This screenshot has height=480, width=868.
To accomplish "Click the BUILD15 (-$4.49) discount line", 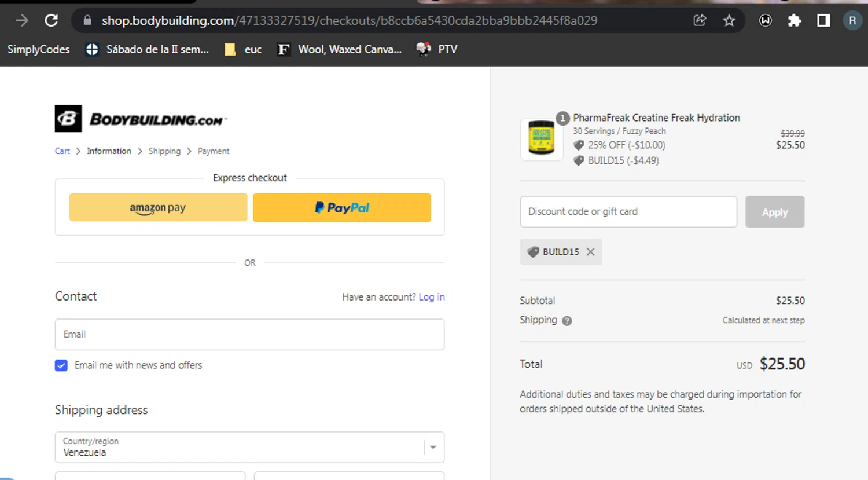I will (x=623, y=160).
